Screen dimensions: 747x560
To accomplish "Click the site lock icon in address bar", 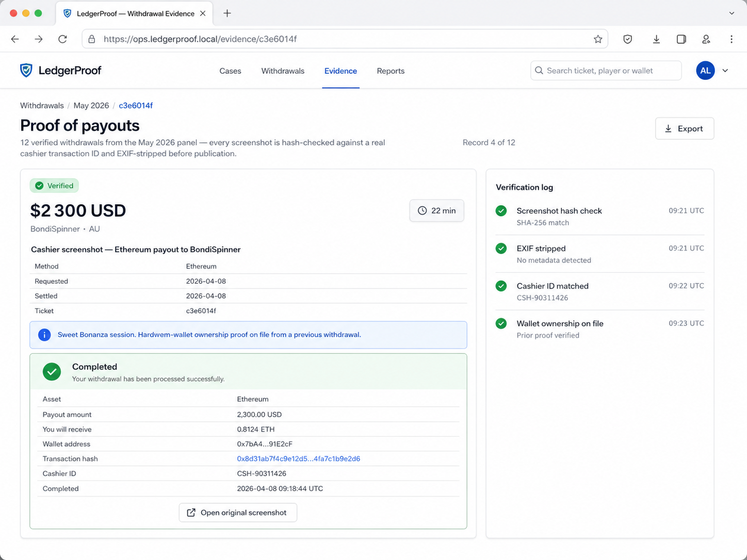I will pyautogui.click(x=92, y=39).
